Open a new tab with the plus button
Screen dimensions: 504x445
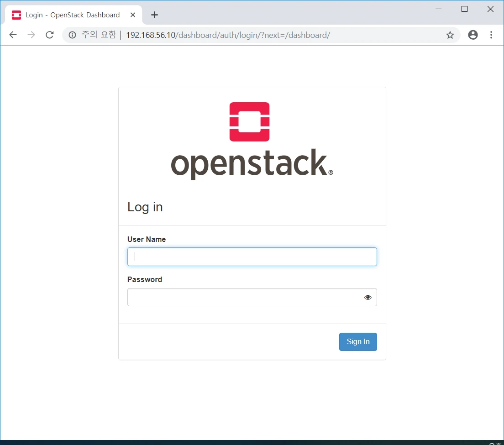click(x=154, y=15)
